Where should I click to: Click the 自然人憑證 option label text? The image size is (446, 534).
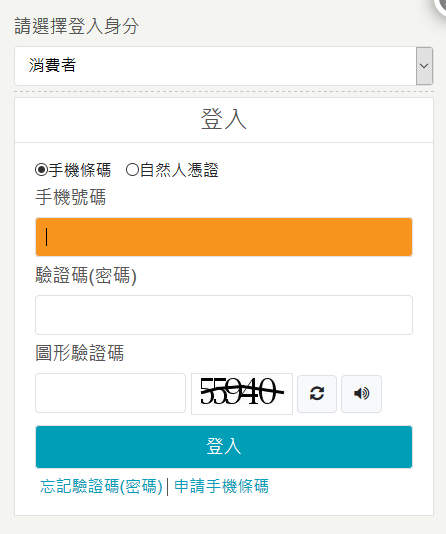coord(179,170)
